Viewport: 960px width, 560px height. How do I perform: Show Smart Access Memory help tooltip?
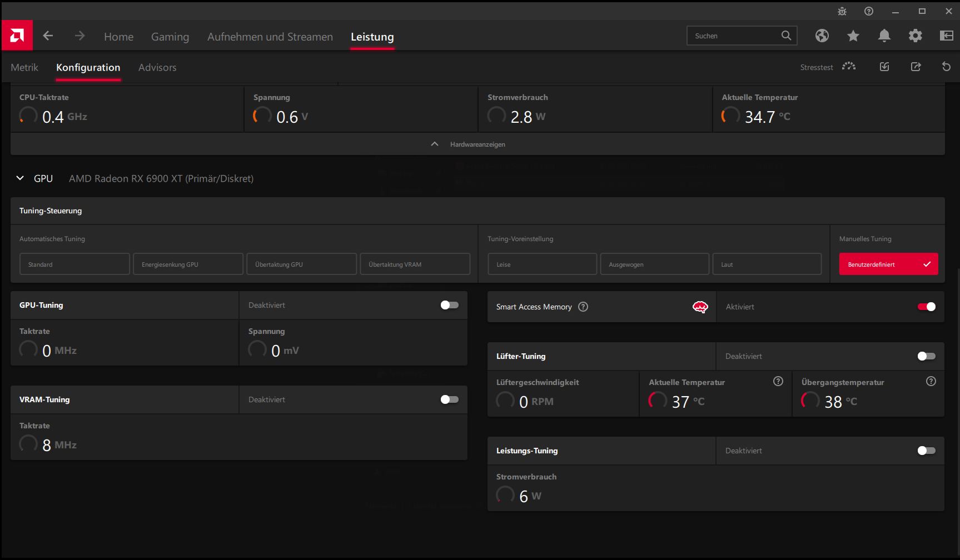583,307
